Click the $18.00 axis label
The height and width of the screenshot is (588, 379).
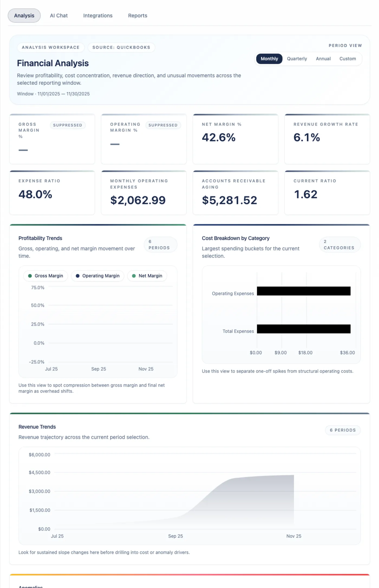[305, 353]
